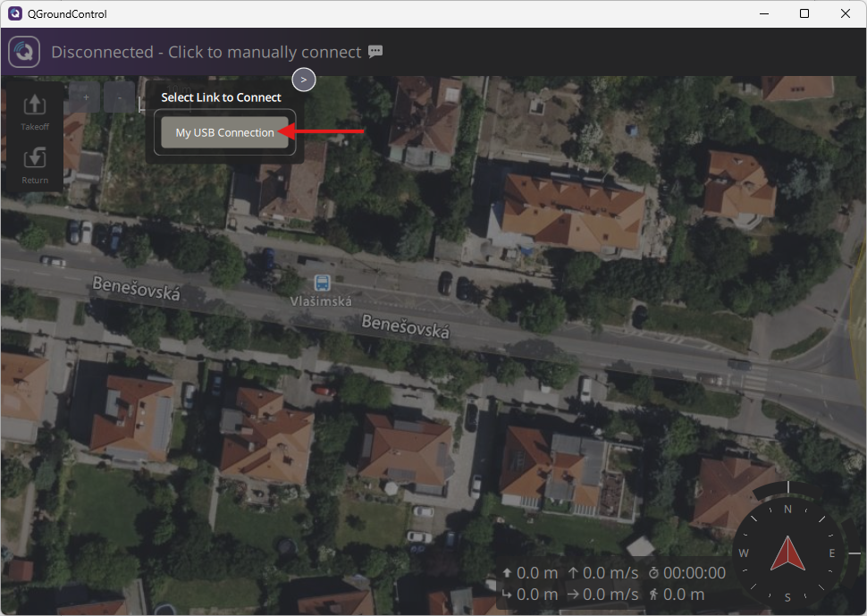
Task: Maximize the QGroundControl window
Action: point(804,13)
